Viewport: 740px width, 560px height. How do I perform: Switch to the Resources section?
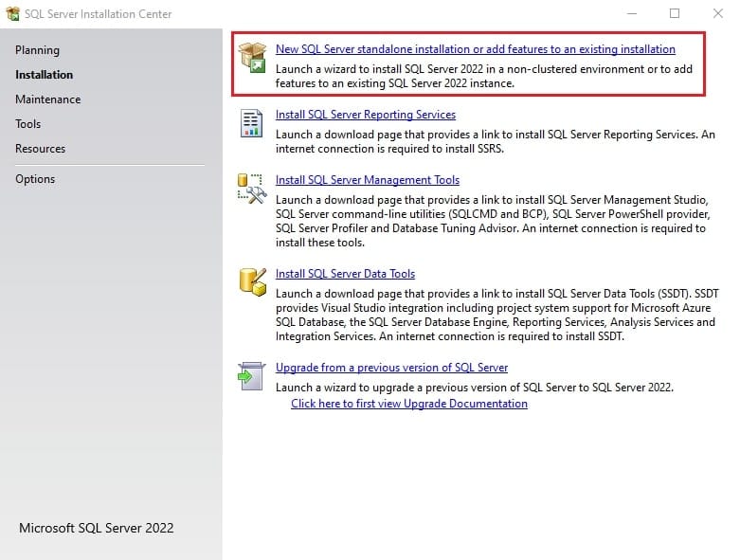(40, 148)
